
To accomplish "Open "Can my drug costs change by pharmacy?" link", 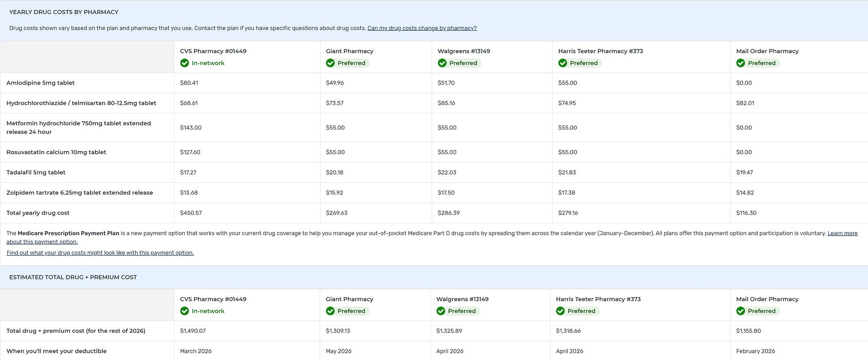I will 422,28.
